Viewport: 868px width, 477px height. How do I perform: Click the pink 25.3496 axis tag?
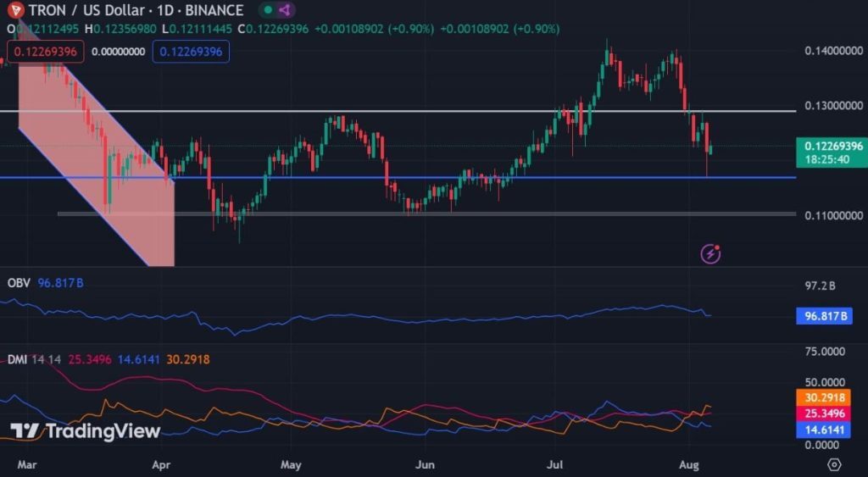(x=824, y=414)
